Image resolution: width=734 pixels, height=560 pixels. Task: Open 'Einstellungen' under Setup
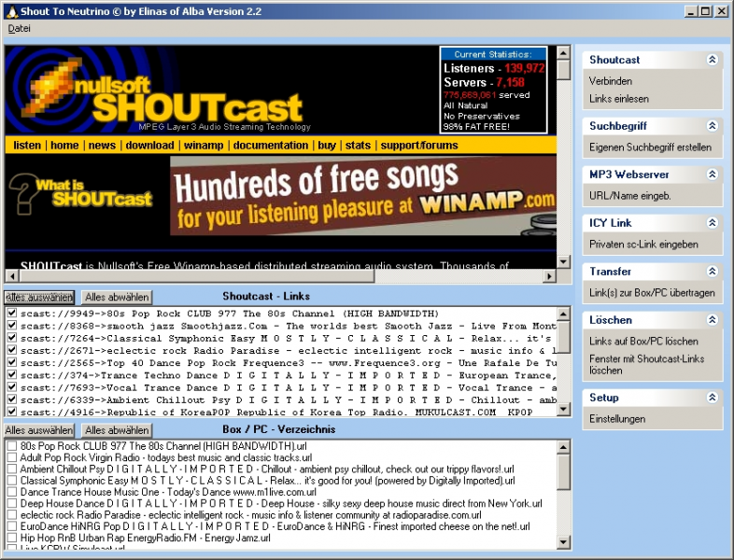point(617,419)
